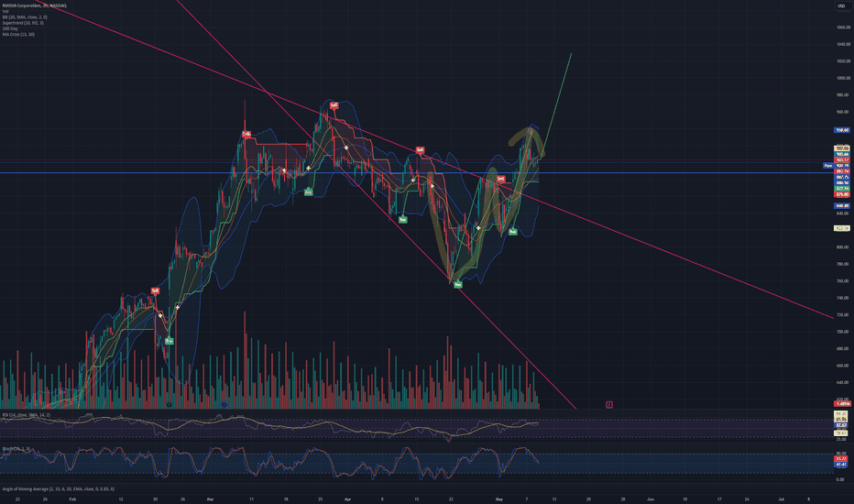Click the NVIDIA Corporation symbol legend
This screenshot has height=504, width=854.
[34, 5]
